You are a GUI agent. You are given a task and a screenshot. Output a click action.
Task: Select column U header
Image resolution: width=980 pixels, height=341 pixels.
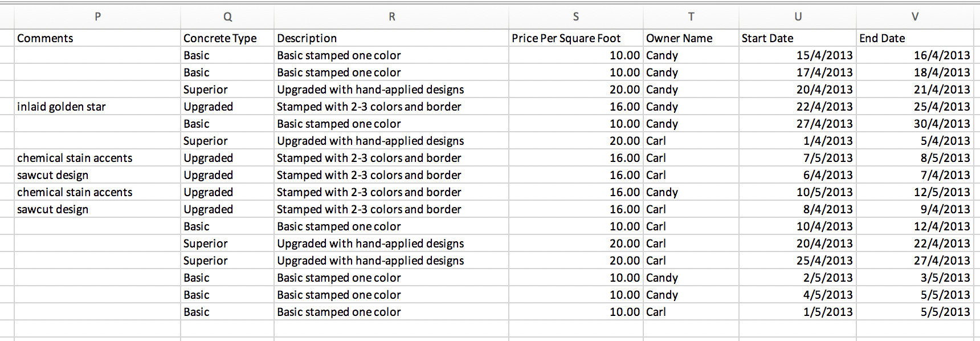798,17
